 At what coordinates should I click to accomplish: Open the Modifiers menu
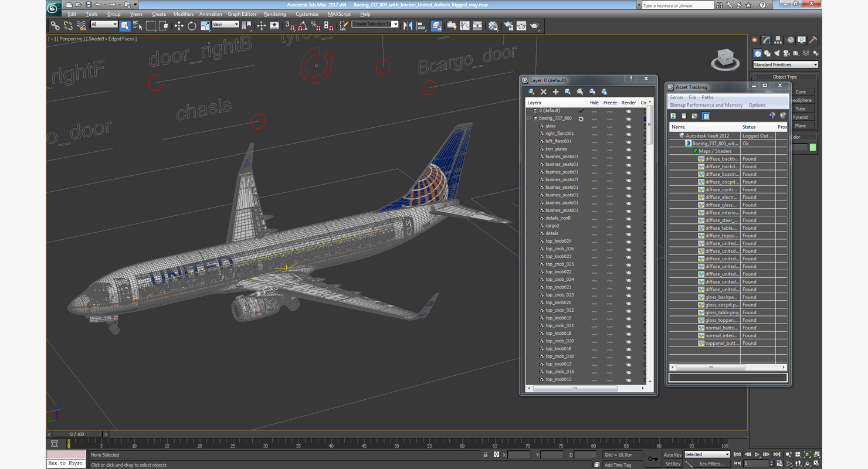[x=184, y=14]
